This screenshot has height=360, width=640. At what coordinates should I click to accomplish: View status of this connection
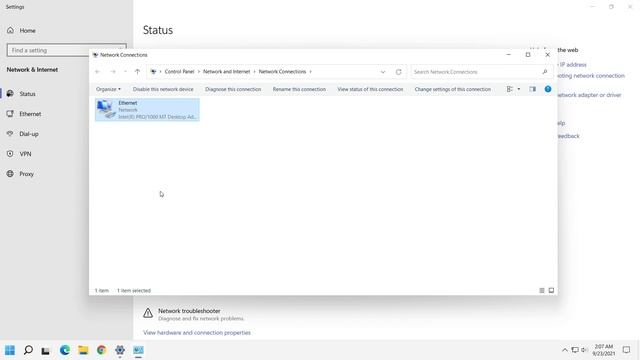[x=370, y=89]
